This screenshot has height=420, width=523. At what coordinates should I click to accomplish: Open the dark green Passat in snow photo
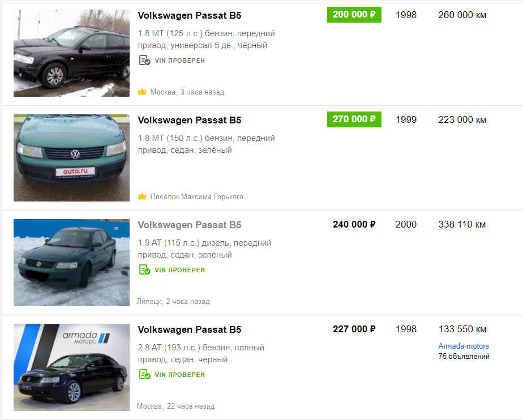(x=71, y=263)
